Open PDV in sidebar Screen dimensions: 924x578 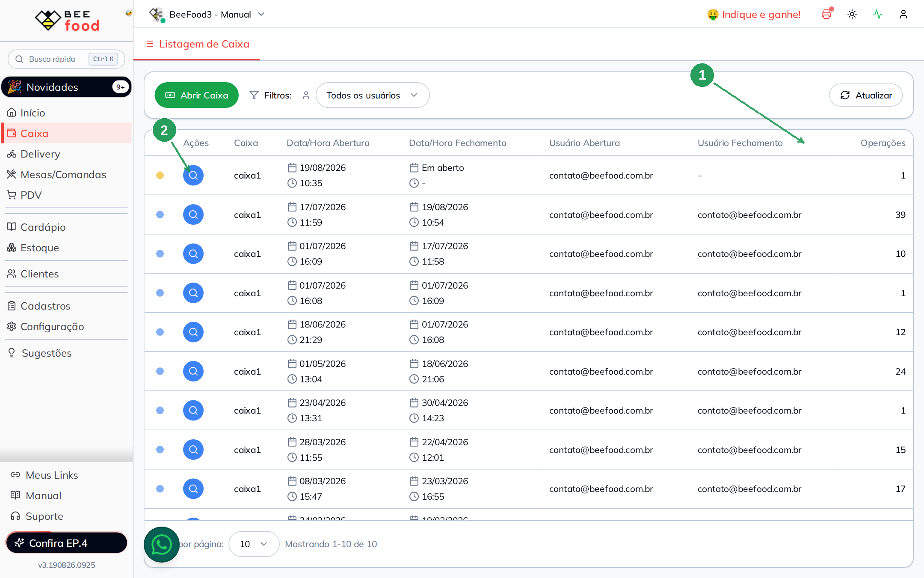pyautogui.click(x=66, y=195)
